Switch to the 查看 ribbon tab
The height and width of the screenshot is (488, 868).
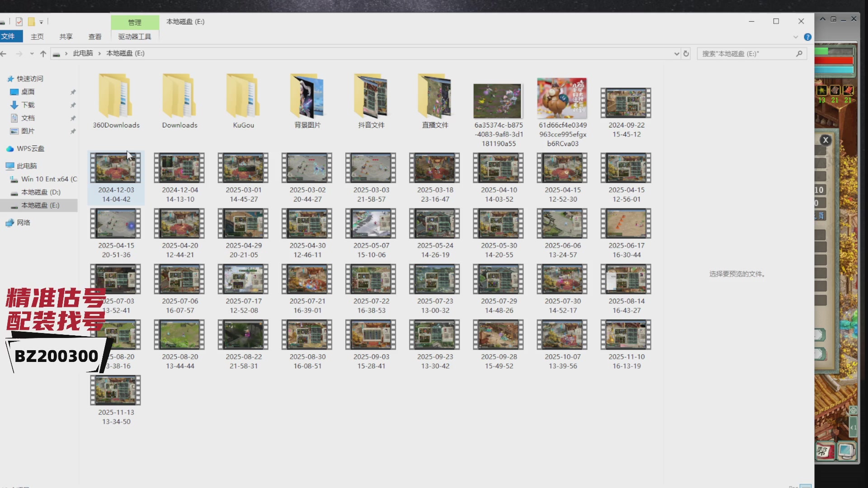coord(94,37)
